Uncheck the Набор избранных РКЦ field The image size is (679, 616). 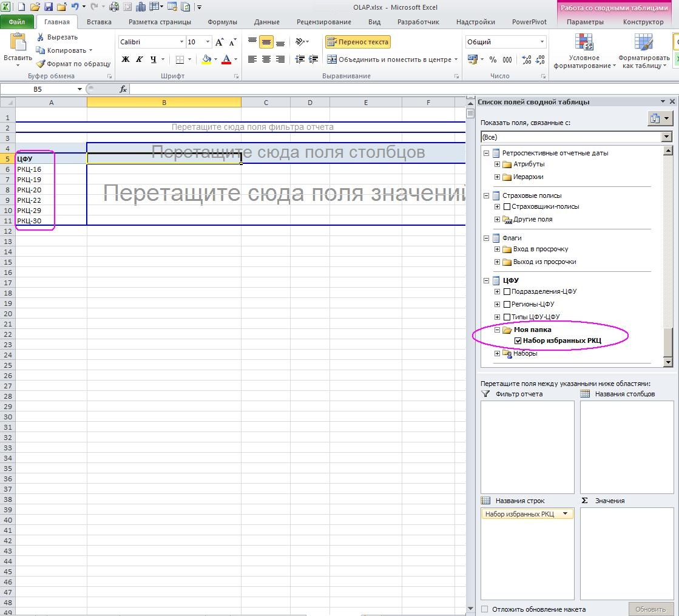tap(518, 340)
